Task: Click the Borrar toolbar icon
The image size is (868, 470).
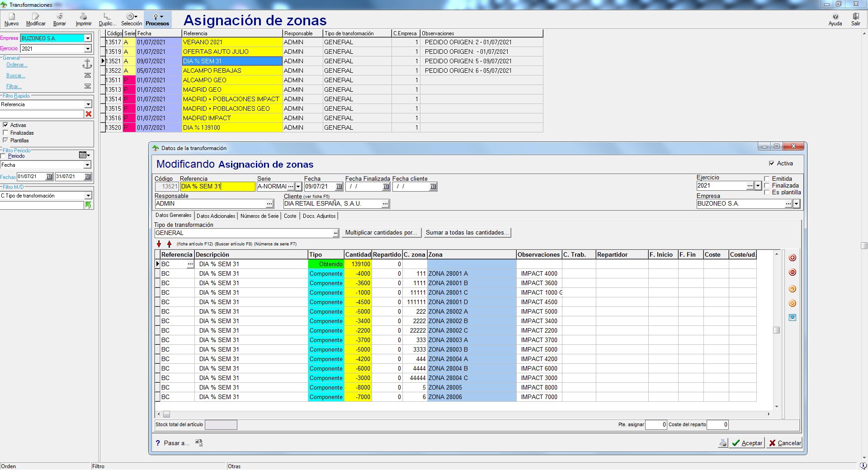Action: point(60,19)
